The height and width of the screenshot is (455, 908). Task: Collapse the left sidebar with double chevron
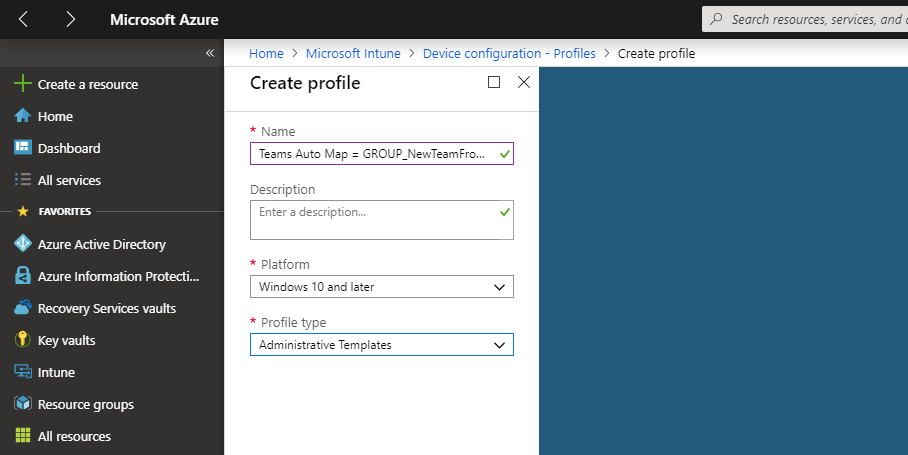[x=210, y=53]
